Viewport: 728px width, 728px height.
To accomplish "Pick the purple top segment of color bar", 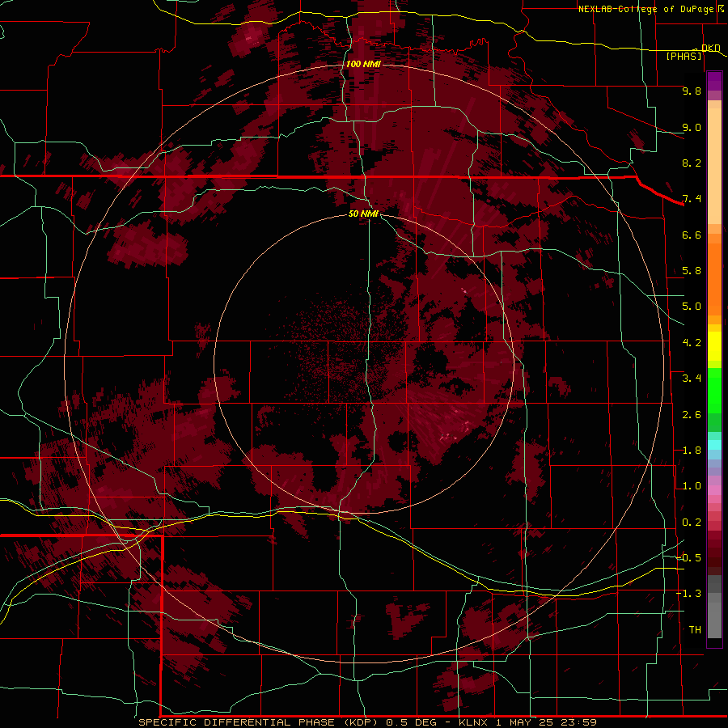I will pos(714,81).
